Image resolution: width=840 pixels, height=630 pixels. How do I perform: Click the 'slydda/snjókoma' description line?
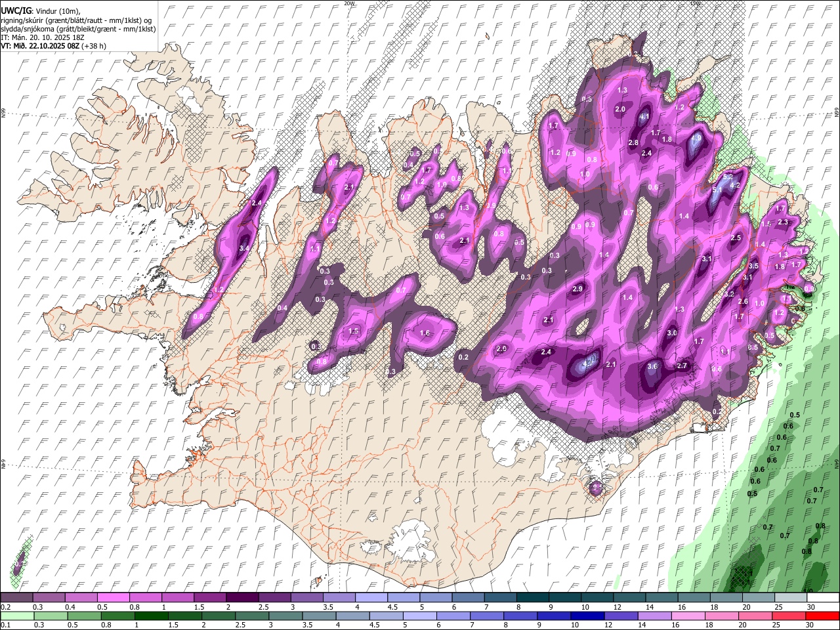tap(78, 29)
